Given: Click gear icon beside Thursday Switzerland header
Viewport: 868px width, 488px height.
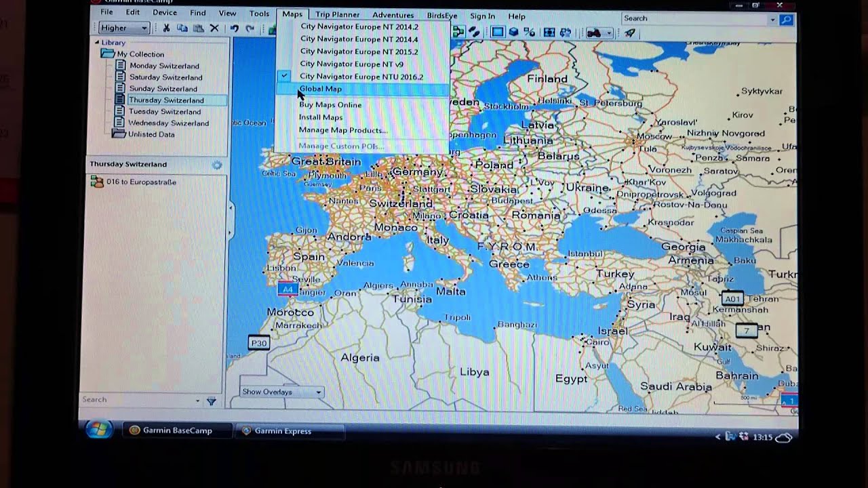Looking at the screenshot, I should (x=216, y=165).
